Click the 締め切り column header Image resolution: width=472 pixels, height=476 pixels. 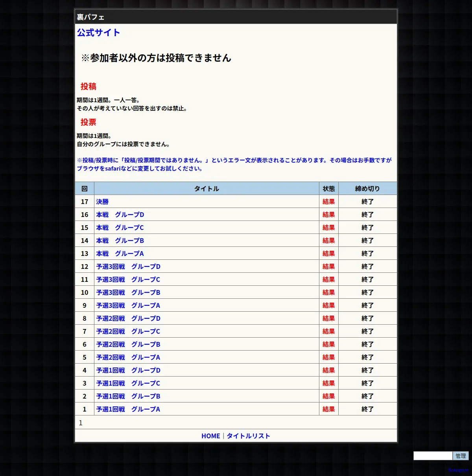[x=367, y=189]
